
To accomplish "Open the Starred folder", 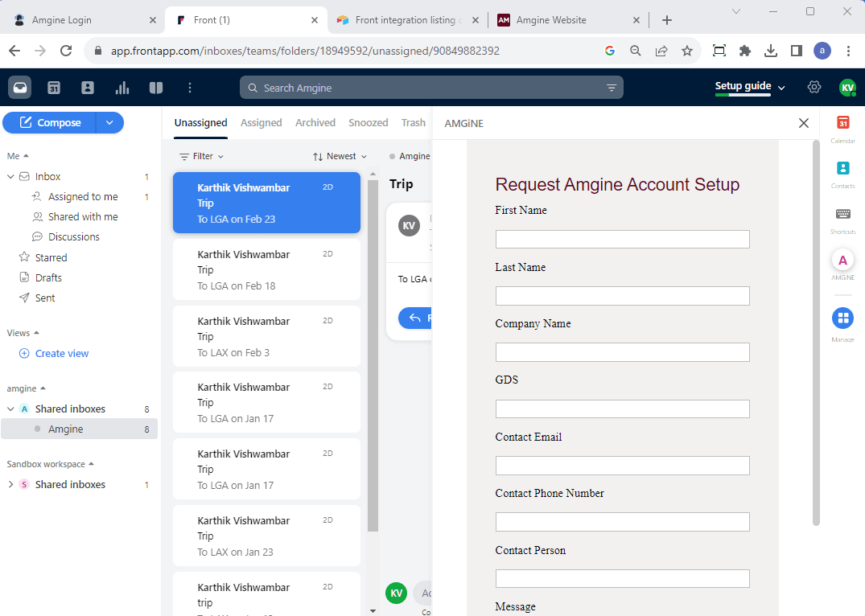I will tap(51, 257).
